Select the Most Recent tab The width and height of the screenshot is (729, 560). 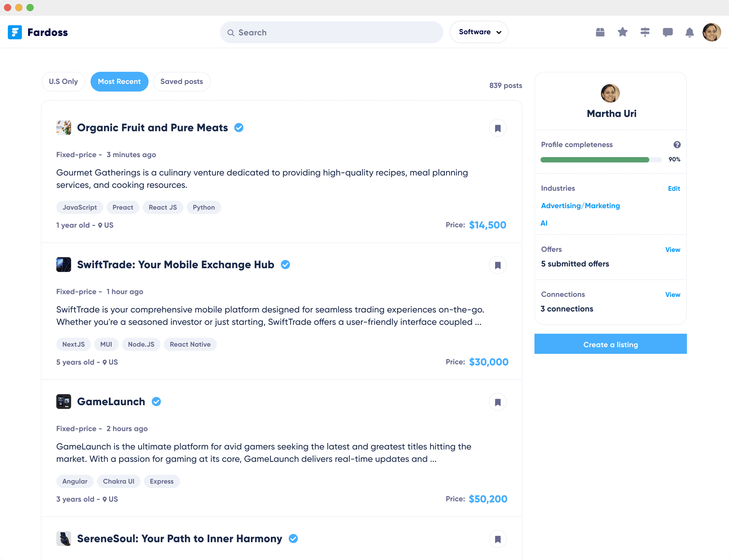119,82
